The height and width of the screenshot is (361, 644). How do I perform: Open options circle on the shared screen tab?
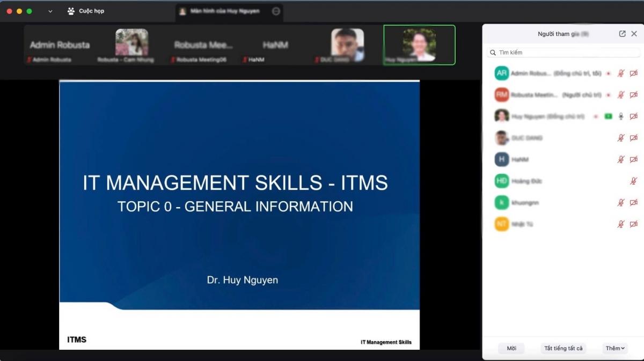point(276,11)
